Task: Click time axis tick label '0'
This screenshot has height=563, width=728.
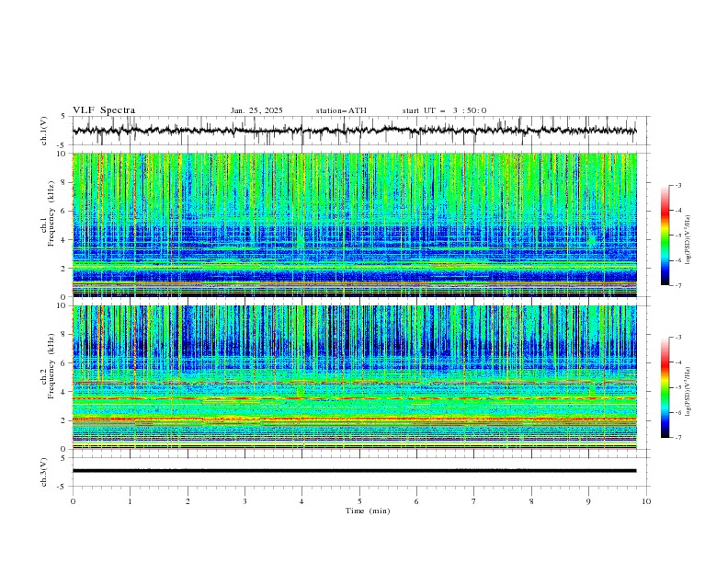Action: pyautogui.click(x=73, y=501)
